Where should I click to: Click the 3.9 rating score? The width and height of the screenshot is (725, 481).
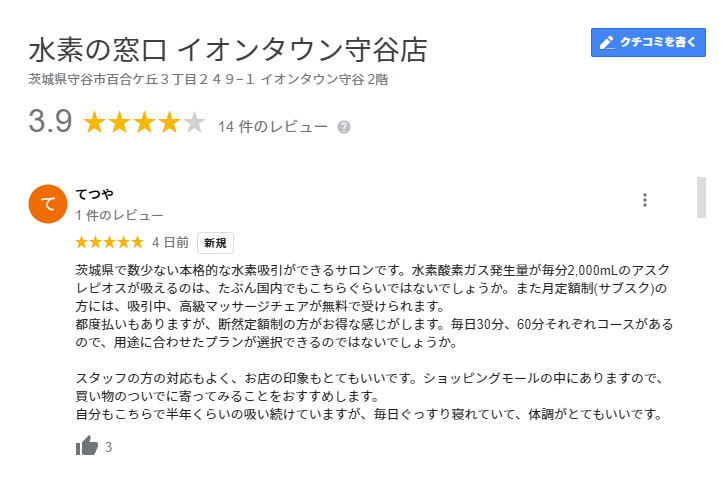pos(50,121)
